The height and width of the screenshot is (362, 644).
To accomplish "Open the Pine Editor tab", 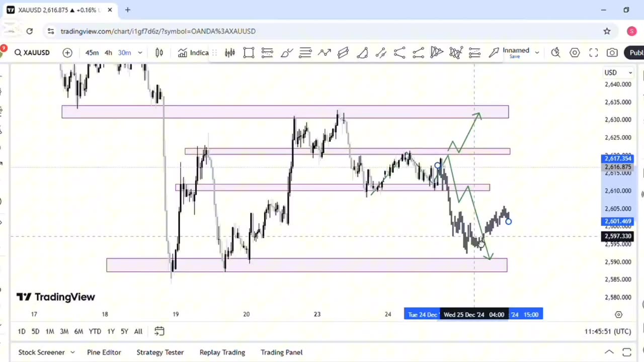I will coord(104,352).
